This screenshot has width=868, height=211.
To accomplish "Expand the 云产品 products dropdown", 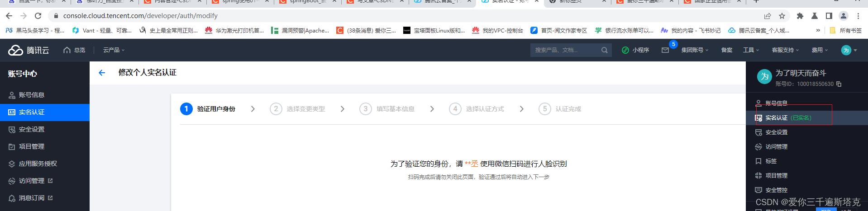I will [x=114, y=50].
